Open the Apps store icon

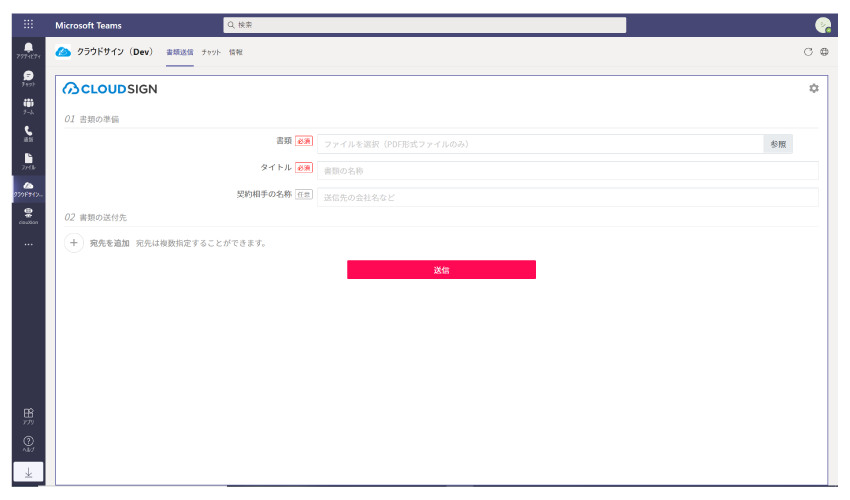pyautogui.click(x=28, y=416)
